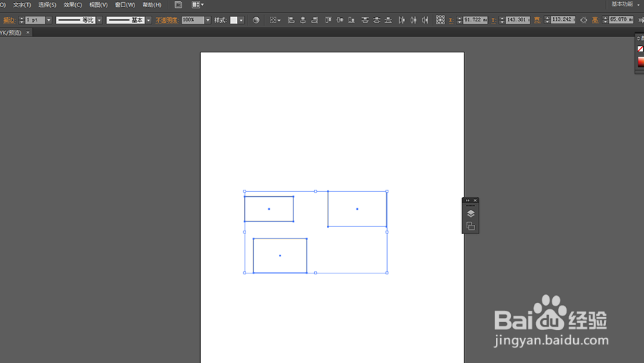Expand the floating panel dock arrows
644x363 pixels.
click(x=467, y=200)
